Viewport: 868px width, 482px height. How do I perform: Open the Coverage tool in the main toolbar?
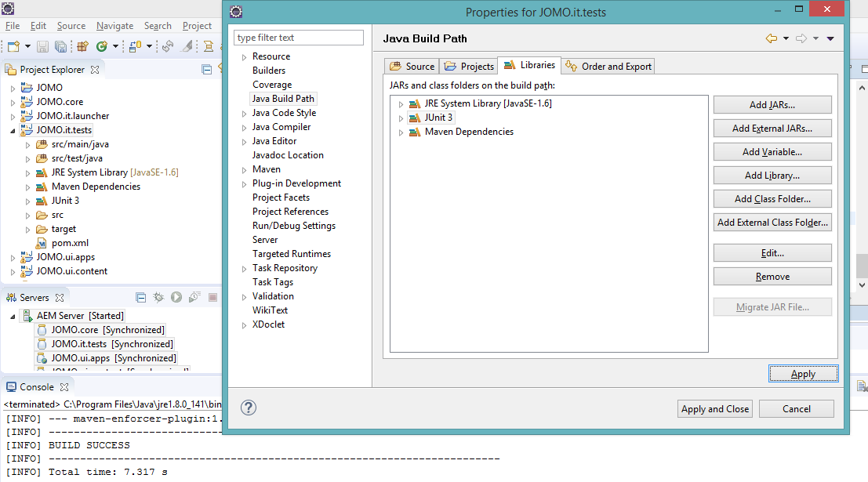click(102, 45)
